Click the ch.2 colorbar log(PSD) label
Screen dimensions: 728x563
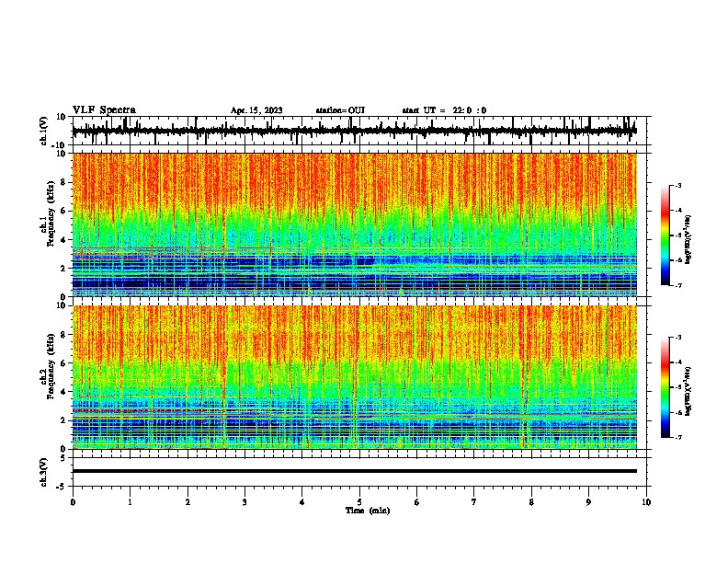688,392
